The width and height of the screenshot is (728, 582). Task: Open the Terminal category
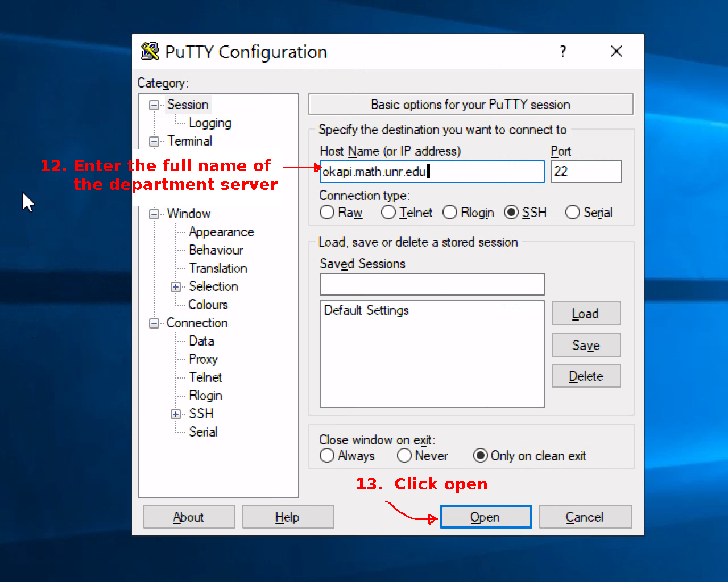pyautogui.click(x=190, y=141)
